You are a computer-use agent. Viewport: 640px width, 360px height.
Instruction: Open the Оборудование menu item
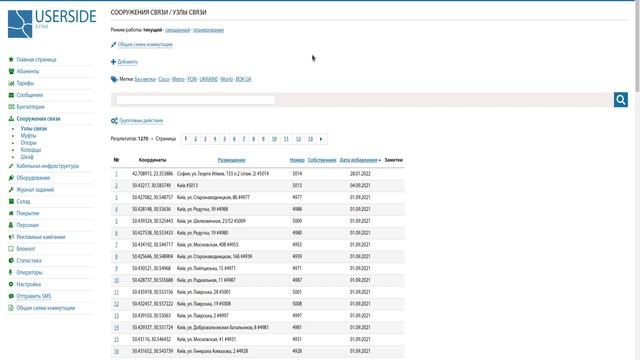pyautogui.click(x=33, y=178)
